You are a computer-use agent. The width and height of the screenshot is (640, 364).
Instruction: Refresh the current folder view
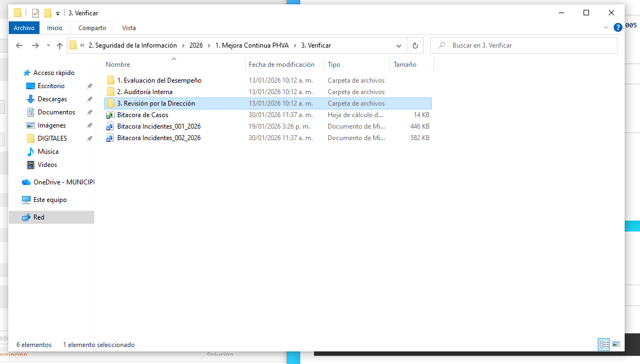click(x=415, y=45)
